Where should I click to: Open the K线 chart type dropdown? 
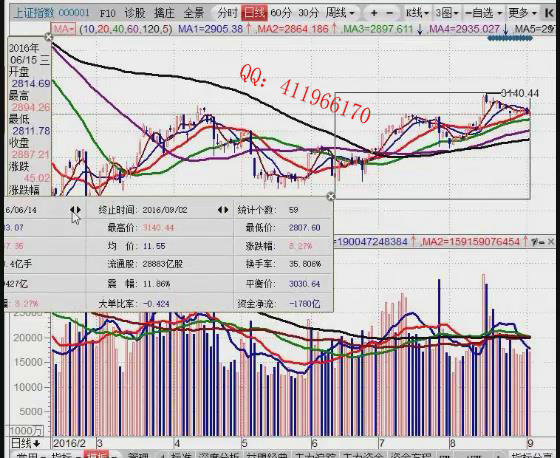[x=417, y=14]
